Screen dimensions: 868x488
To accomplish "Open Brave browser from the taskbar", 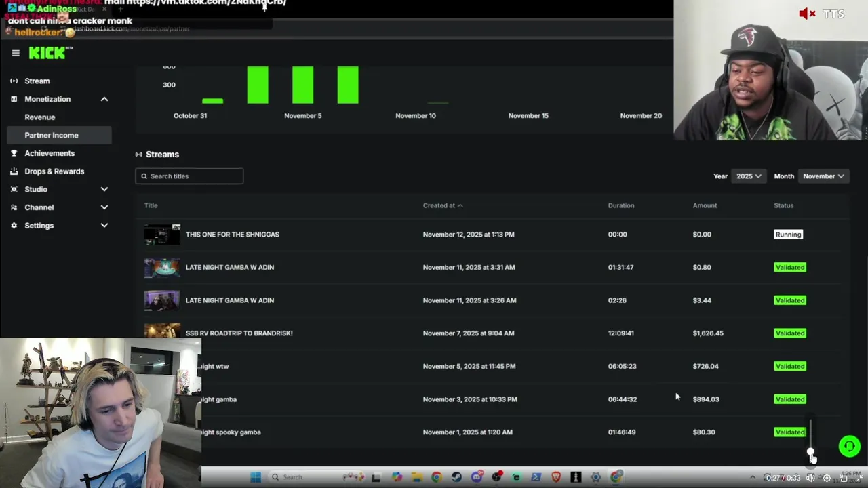I will (x=556, y=477).
